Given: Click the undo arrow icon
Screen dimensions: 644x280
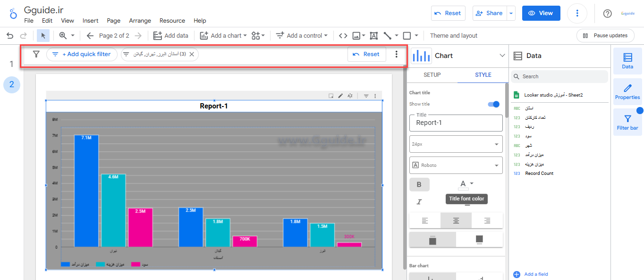Looking at the screenshot, I should point(10,35).
